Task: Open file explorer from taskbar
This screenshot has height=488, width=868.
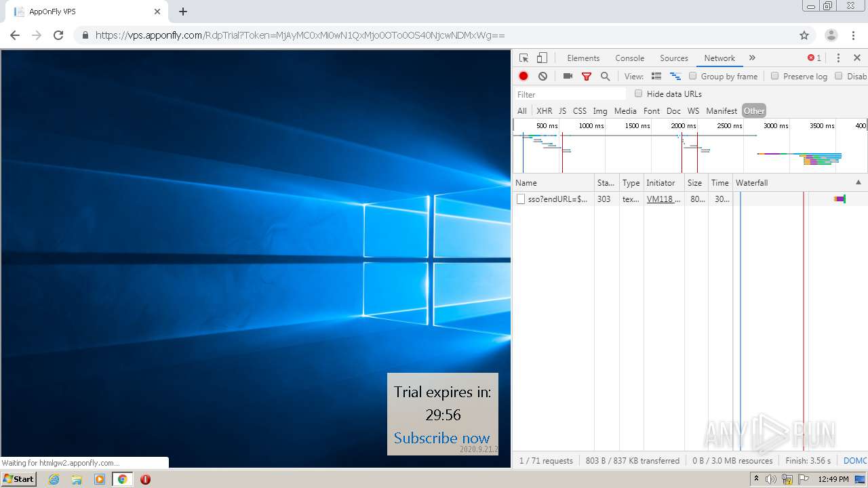Action: click(77, 479)
